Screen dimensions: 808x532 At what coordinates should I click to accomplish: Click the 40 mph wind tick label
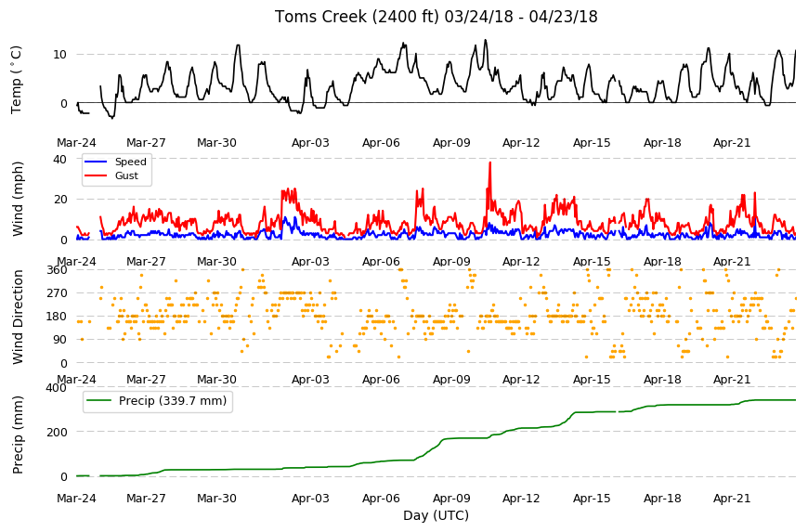point(59,160)
